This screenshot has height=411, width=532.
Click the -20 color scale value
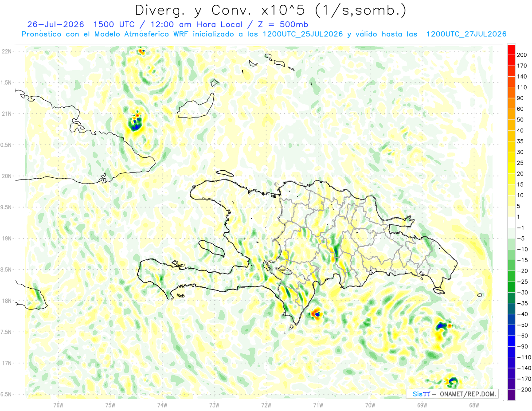(522, 271)
